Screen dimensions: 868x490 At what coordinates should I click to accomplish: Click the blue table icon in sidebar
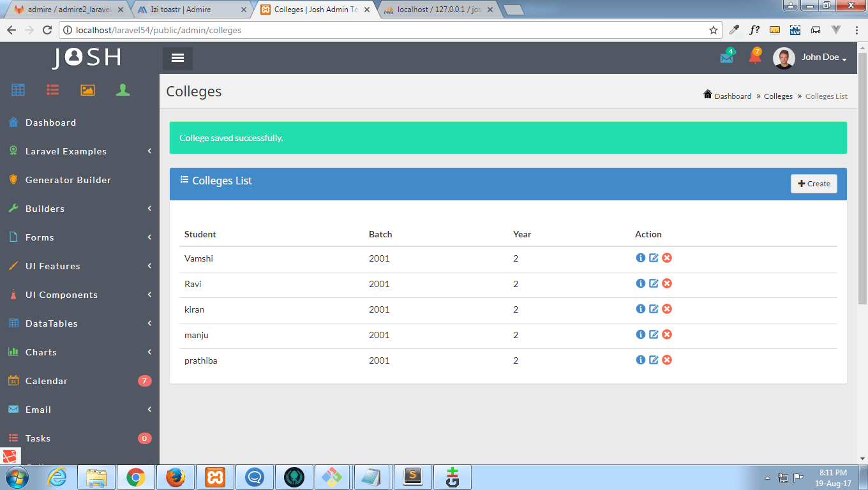click(18, 90)
